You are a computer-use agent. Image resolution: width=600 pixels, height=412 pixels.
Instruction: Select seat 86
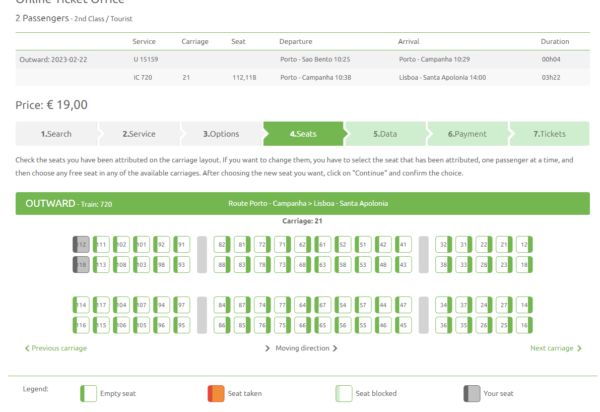point(222,325)
